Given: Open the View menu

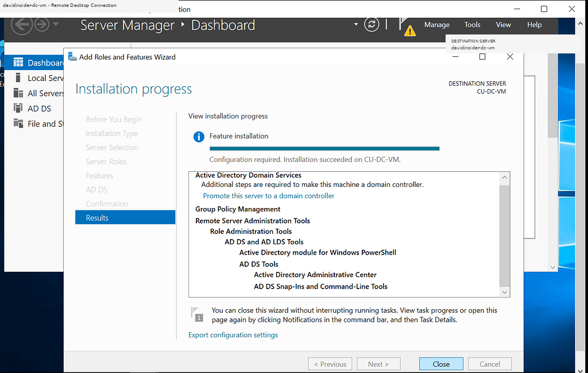Looking at the screenshot, I should [x=503, y=25].
